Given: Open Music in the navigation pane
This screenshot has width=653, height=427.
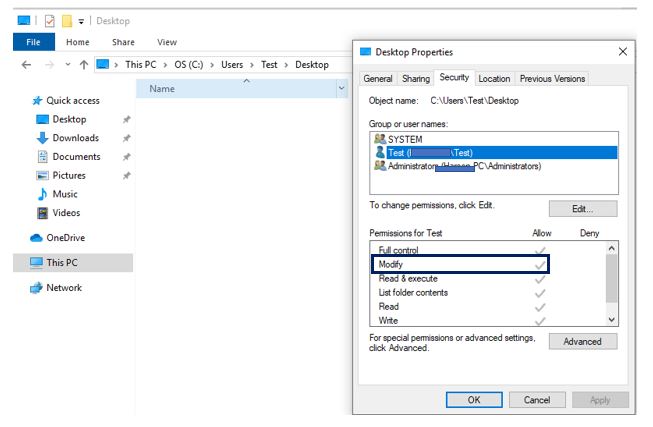Looking at the screenshot, I should (65, 194).
